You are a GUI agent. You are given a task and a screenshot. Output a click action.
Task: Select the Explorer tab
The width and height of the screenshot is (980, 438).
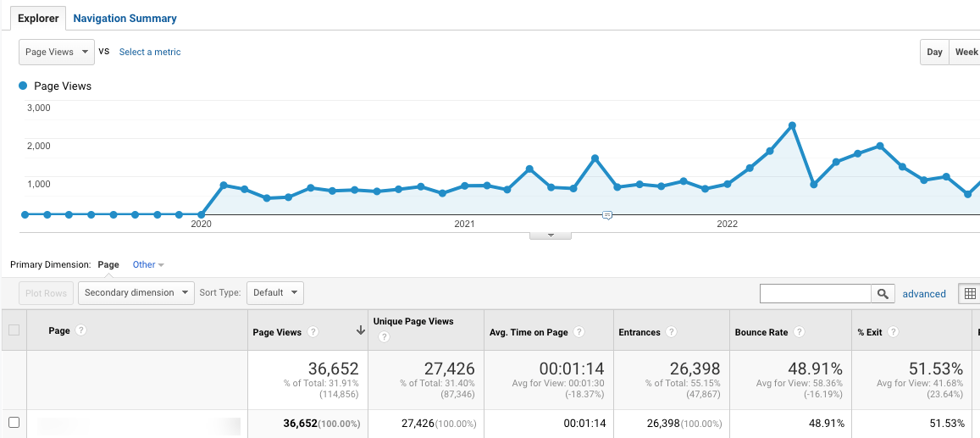38,18
